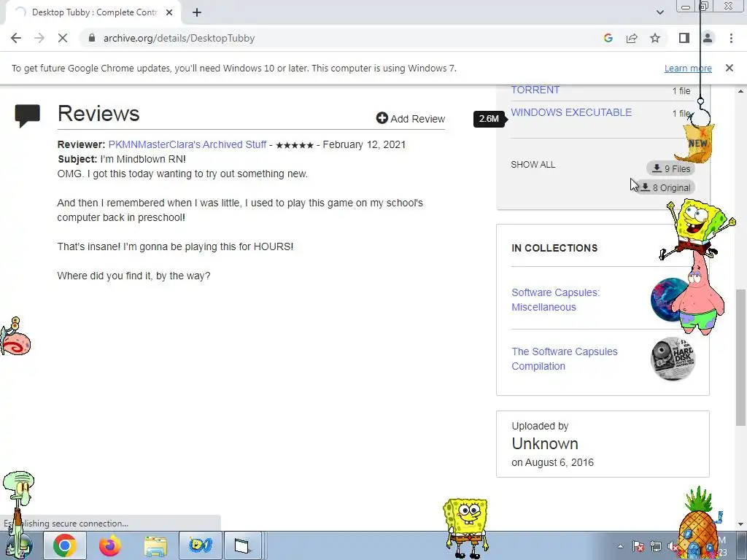Click the page vertical scrollbar thumb

tap(741, 357)
